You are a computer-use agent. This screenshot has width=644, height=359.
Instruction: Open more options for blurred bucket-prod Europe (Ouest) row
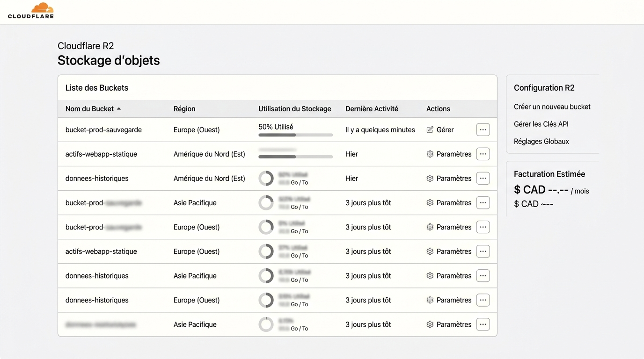[x=483, y=227]
